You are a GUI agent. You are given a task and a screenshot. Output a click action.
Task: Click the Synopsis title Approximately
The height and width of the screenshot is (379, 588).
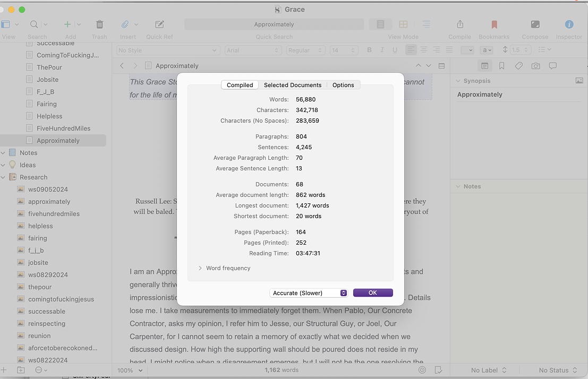coord(480,94)
